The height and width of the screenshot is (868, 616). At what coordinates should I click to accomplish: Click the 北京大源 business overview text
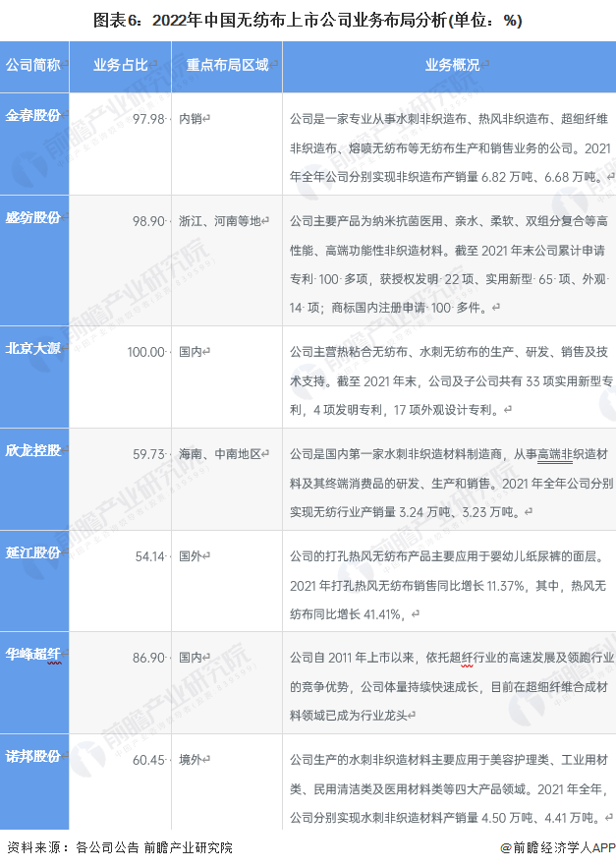click(451, 380)
